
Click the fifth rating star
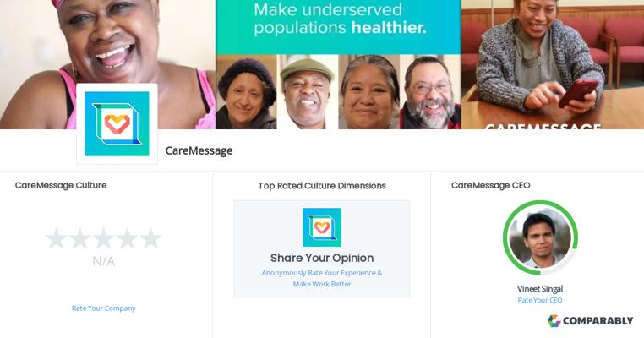point(150,238)
